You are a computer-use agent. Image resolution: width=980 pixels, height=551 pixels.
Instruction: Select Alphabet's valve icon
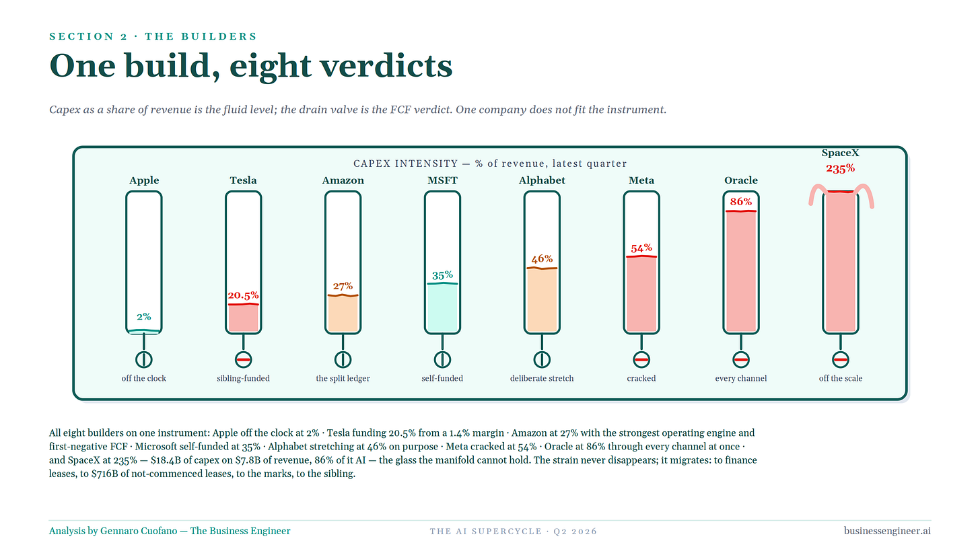click(542, 359)
